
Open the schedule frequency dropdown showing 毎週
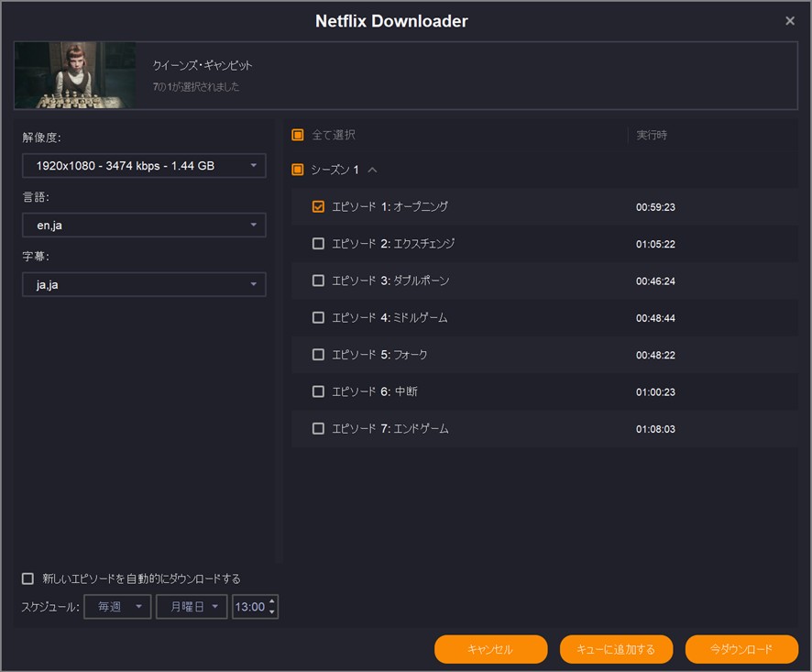tap(116, 606)
